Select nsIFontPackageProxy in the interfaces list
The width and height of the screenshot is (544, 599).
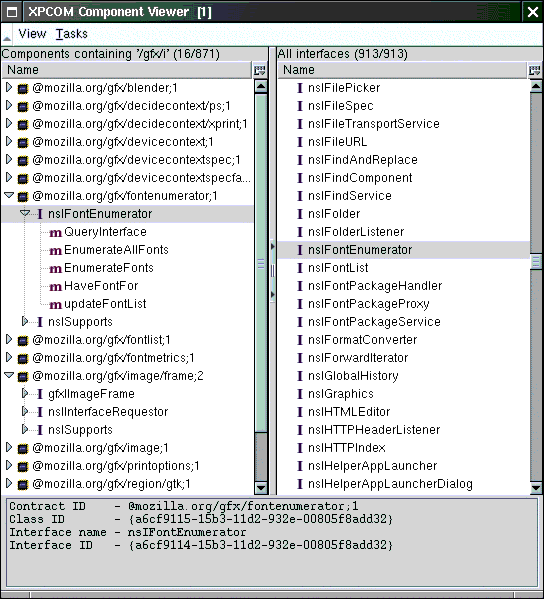click(403, 304)
